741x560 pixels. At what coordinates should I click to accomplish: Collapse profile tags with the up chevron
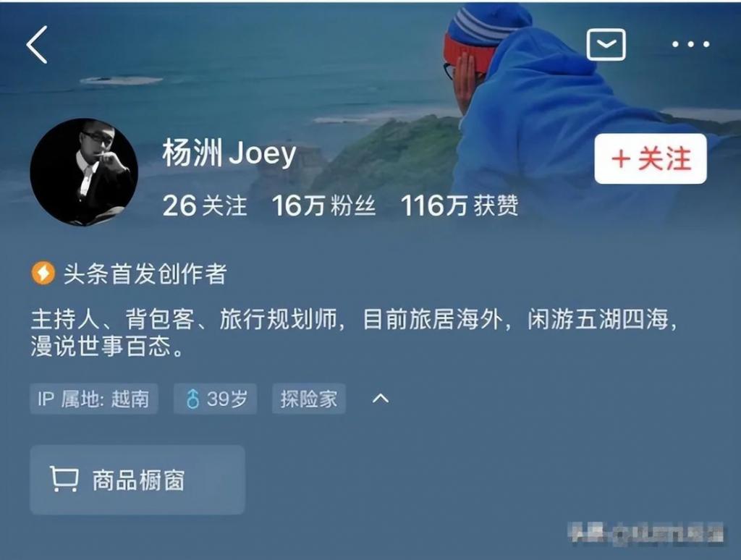click(381, 399)
